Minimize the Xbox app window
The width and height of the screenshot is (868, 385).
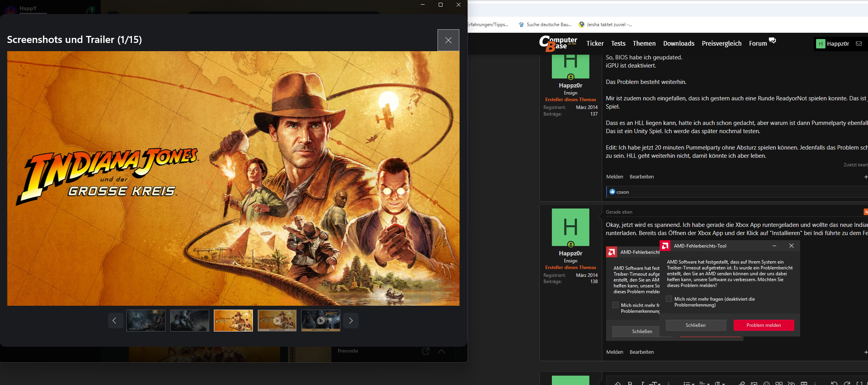click(423, 5)
